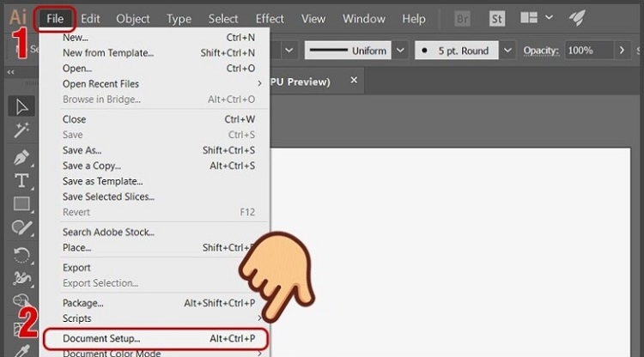Select the Type tool
The image size is (644, 357).
(21, 180)
